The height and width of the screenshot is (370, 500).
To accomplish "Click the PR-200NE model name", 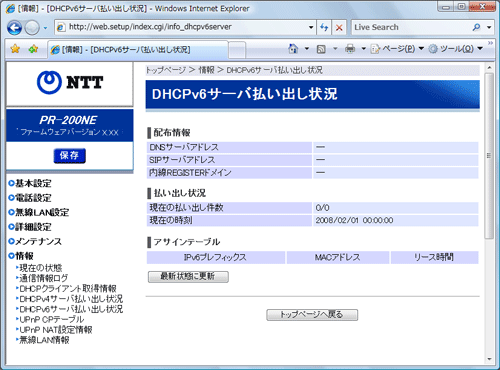I will point(68,120).
